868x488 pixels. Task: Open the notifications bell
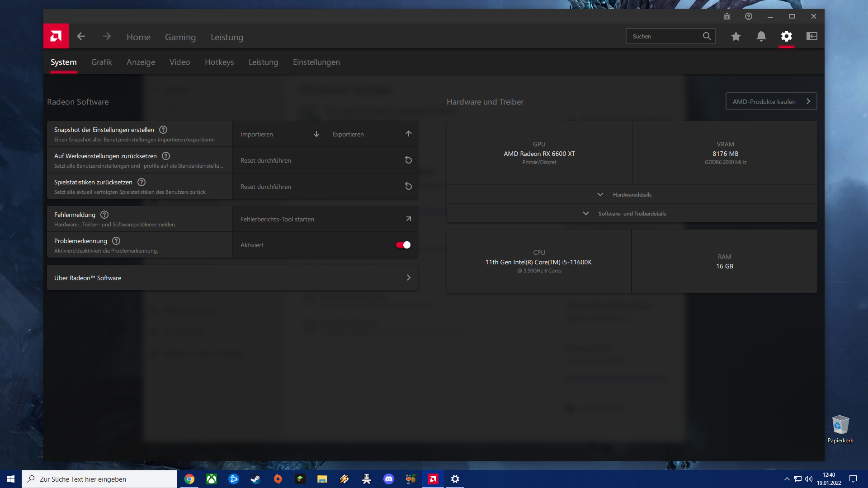tap(761, 36)
